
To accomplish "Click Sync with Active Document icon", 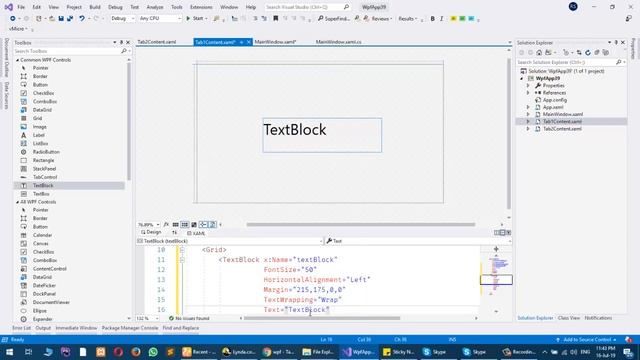I will point(579,53).
